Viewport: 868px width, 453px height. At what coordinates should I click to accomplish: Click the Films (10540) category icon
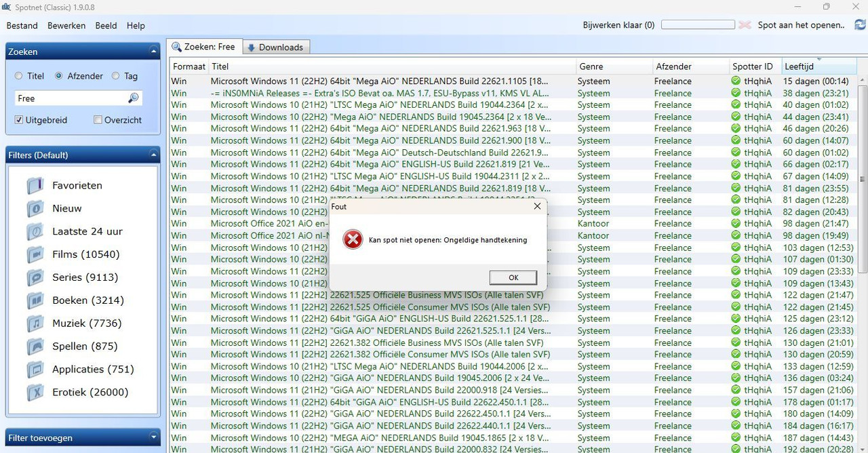pos(35,254)
